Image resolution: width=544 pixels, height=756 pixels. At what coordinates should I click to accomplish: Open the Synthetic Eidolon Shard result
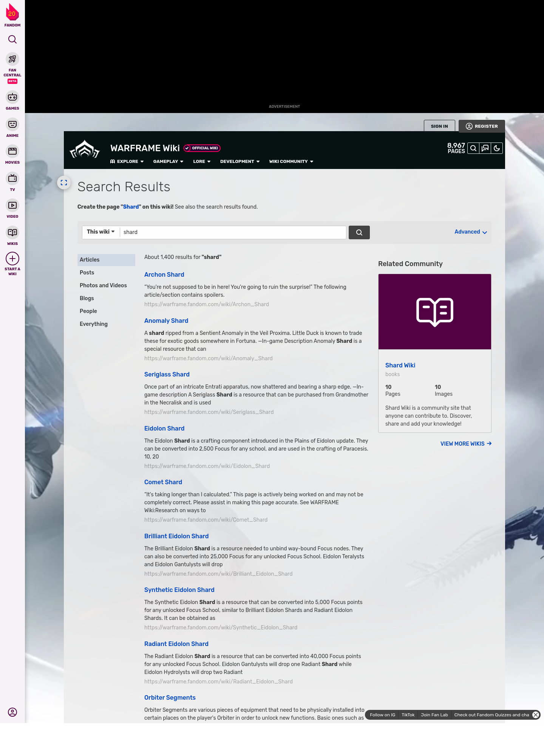click(x=179, y=590)
